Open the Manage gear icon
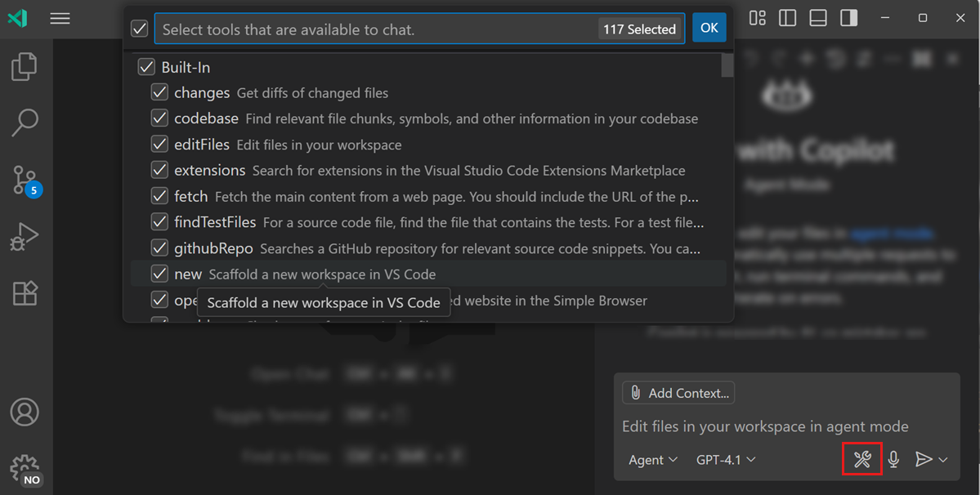Viewport: 980px width, 495px height. [x=25, y=470]
